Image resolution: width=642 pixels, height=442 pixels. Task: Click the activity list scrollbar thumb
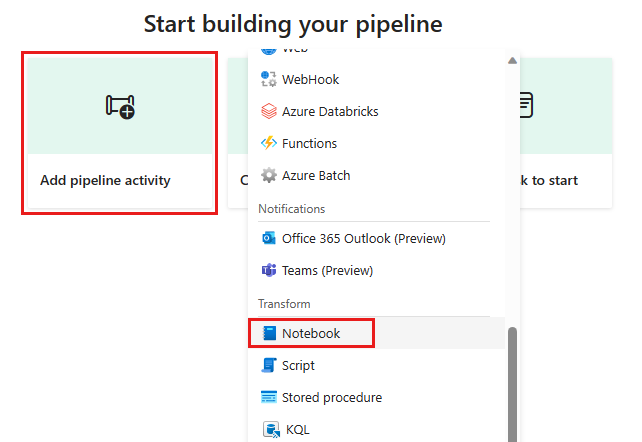tap(513, 383)
